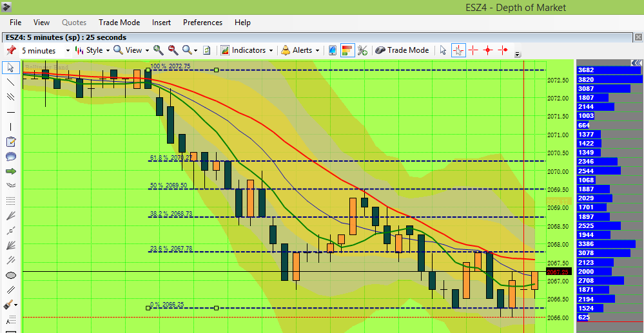
Task: Click the blue zoom magnifier icon
Action: [x=188, y=50]
